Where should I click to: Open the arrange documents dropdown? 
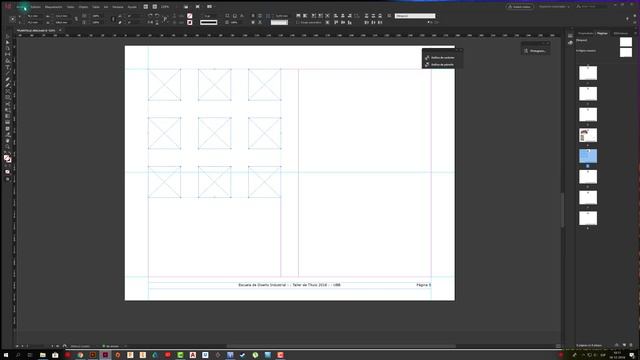pyautogui.click(x=210, y=7)
